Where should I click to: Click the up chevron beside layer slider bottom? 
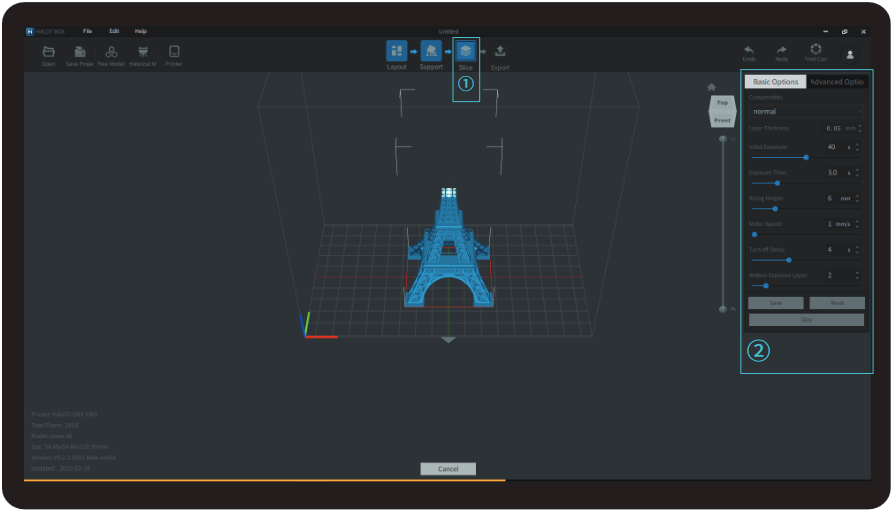click(733, 309)
